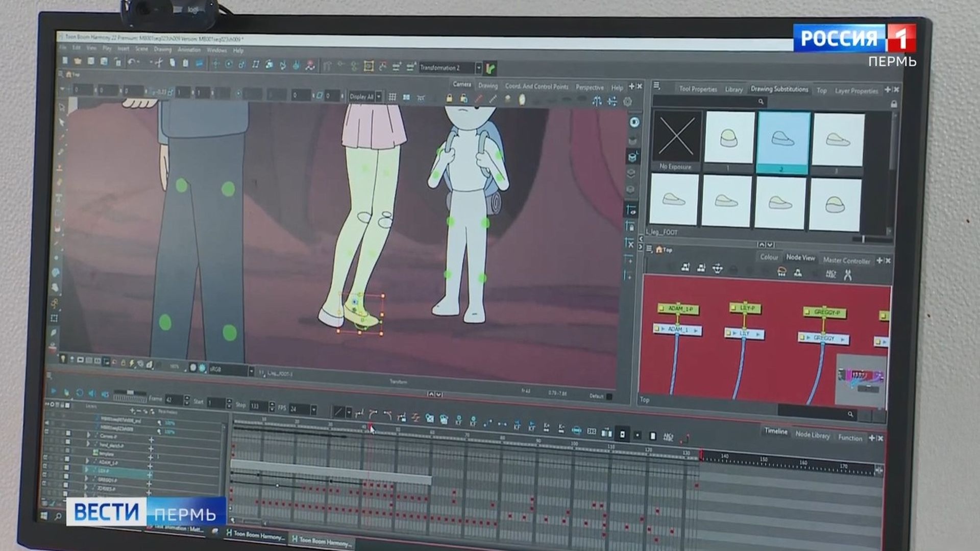980x551 pixels.
Task: Toggle the Camera-P layer checkbox
Action: click(68, 433)
